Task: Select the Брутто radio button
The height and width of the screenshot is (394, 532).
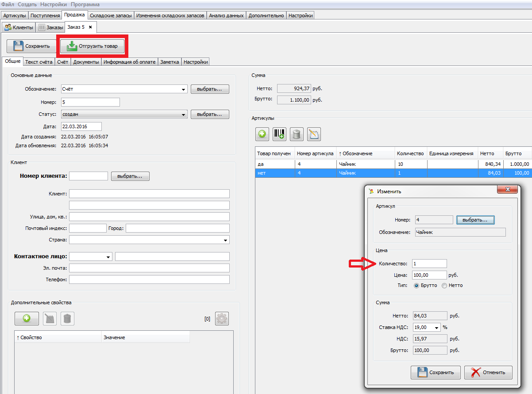Action: [416, 286]
